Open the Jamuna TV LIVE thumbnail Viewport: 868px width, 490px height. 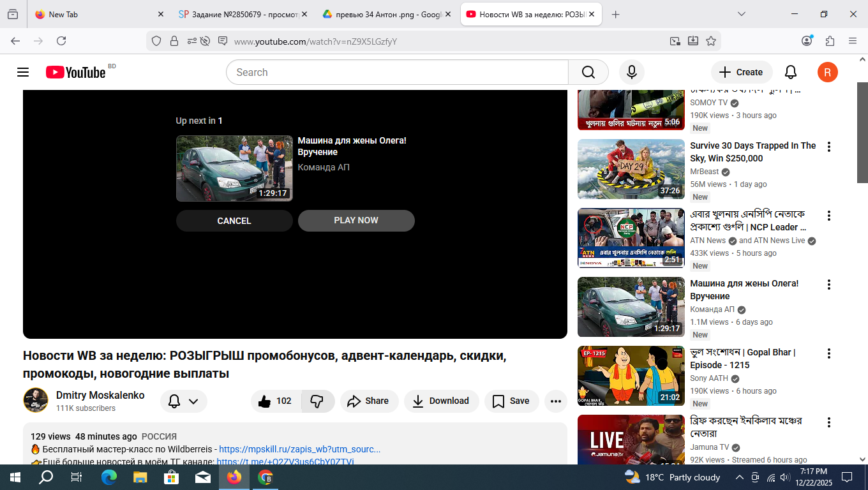click(x=631, y=440)
